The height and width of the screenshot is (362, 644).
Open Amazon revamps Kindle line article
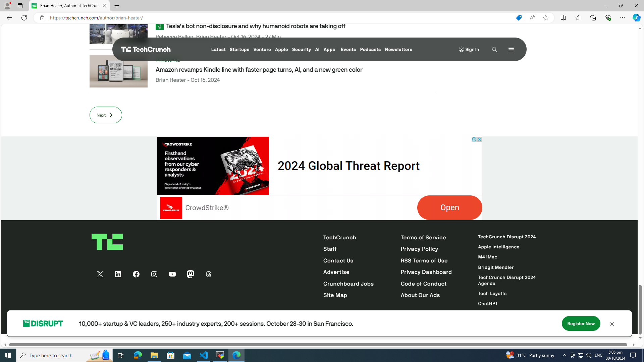tap(259, 70)
